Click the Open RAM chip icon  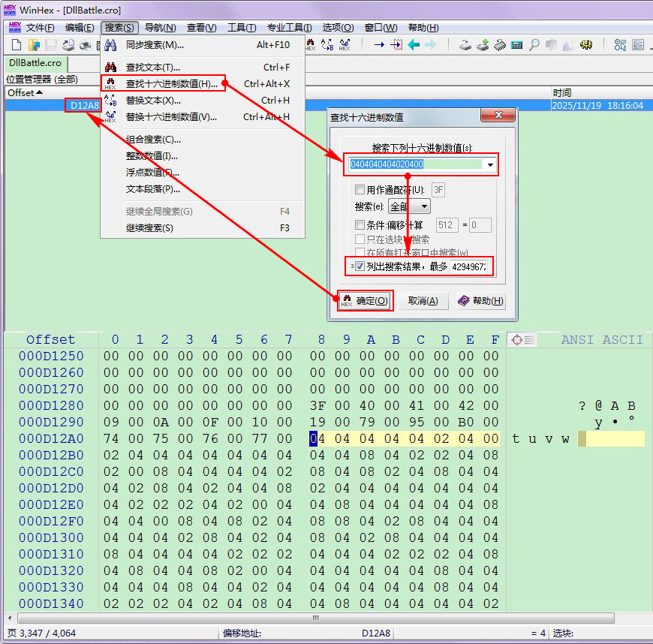coord(500,45)
